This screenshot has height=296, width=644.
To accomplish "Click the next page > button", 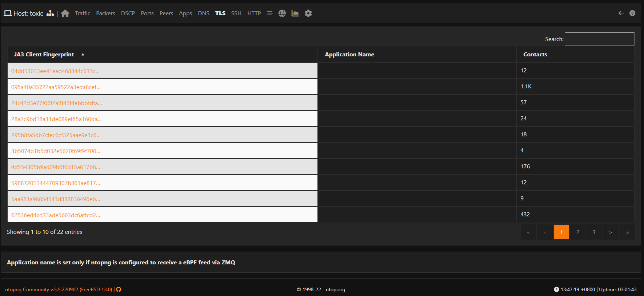I will pyautogui.click(x=611, y=232).
